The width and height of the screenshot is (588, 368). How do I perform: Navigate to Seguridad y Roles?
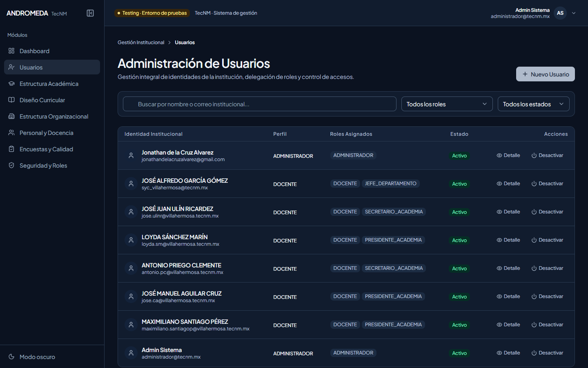tap(52, 165)
